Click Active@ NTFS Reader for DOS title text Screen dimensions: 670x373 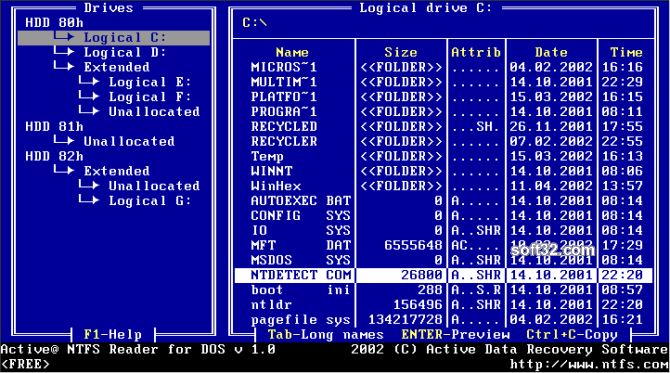click(138, 350)
